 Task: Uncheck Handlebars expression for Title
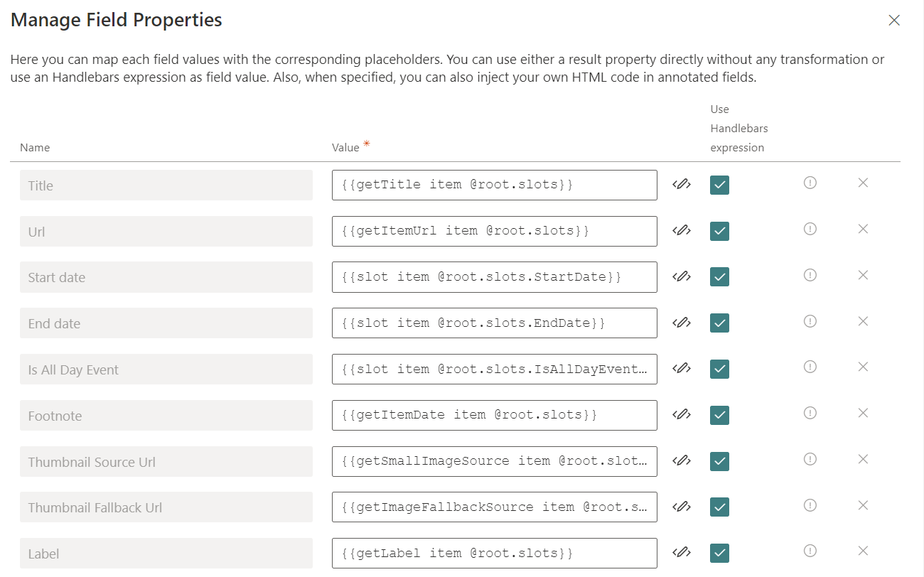pyautogui.click(x=719, y=185)
